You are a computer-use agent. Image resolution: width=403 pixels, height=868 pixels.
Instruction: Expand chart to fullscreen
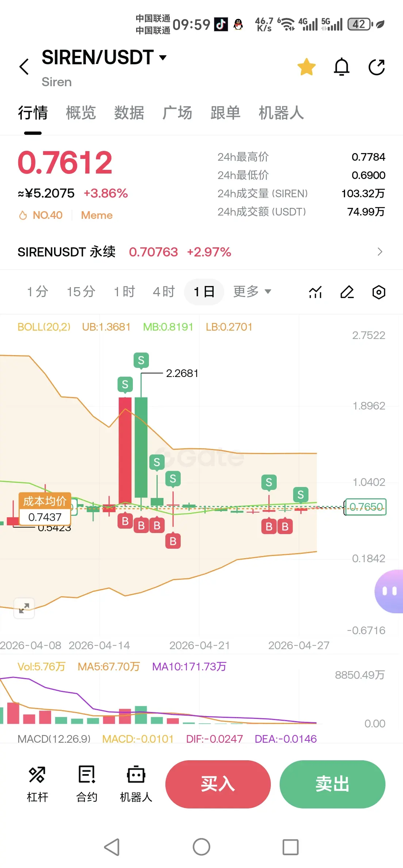(24, 608)
